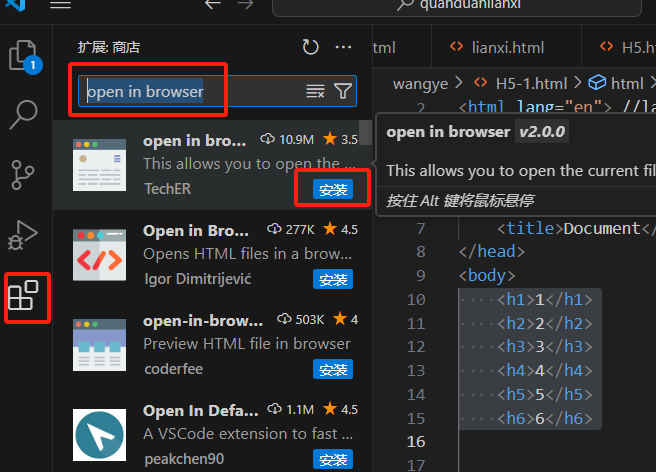Click the TechER open in browser thumbnail
The image size is (656, 472).
pos(99,165)
